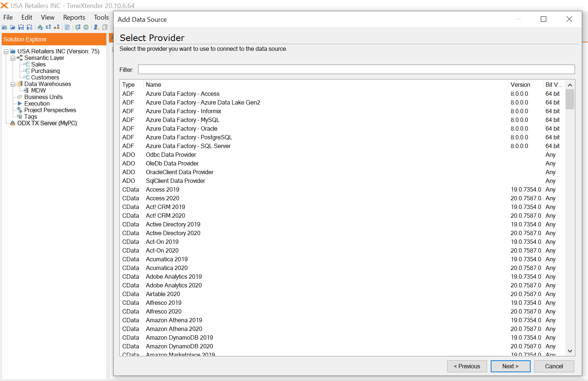The image size is (588, 381).
Task: Select CData Access 2020 provider
Action: point(343,198)
